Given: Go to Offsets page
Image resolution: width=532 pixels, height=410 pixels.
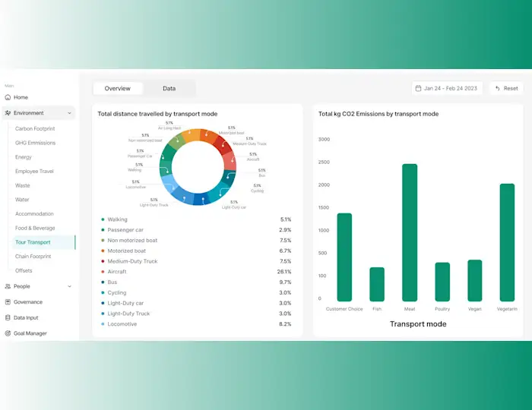Looking at the screenshot, I should point(24,271).
